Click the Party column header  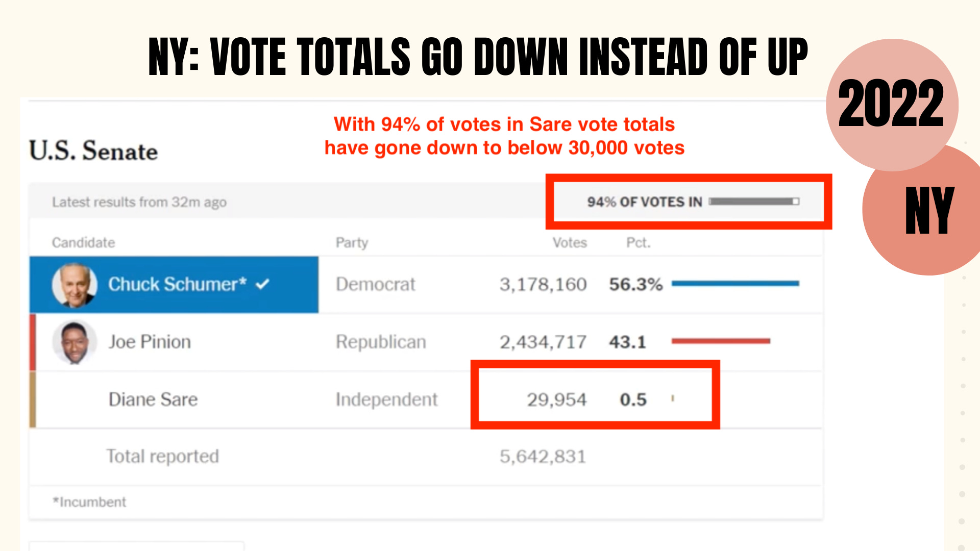(352, 242)
